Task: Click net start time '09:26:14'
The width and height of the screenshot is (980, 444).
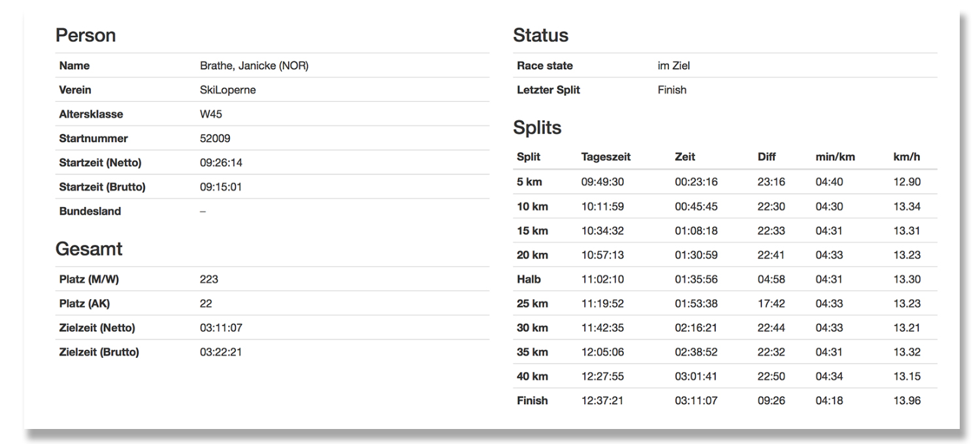Action: click(x=221, y=163)
